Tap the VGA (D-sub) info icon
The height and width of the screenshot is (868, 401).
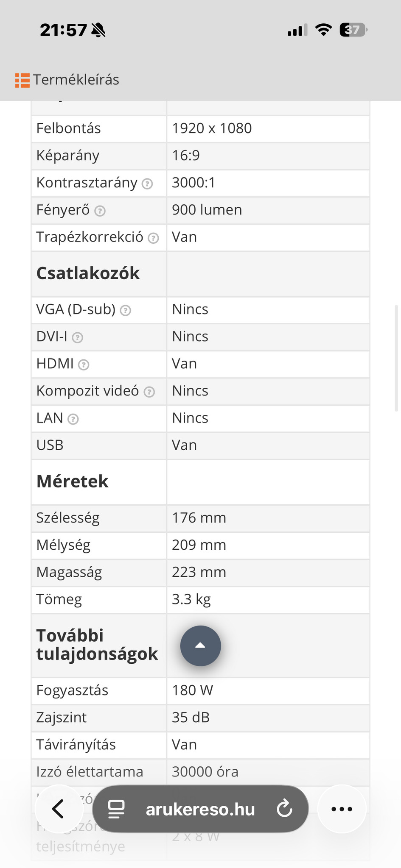click(x=125, y=311)
